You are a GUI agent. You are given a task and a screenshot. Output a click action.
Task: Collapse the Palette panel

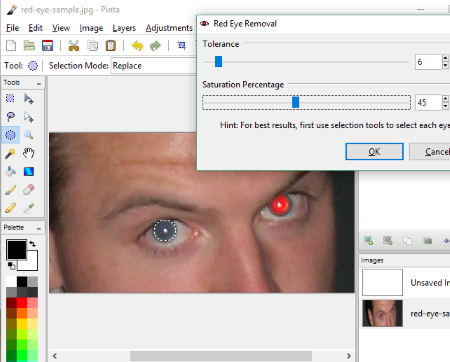39,228
